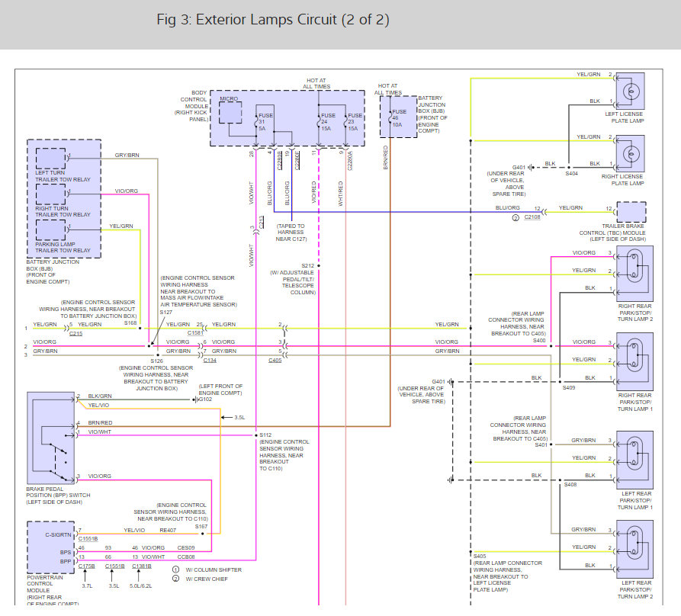Open connector reference C405

click(275, 361)
